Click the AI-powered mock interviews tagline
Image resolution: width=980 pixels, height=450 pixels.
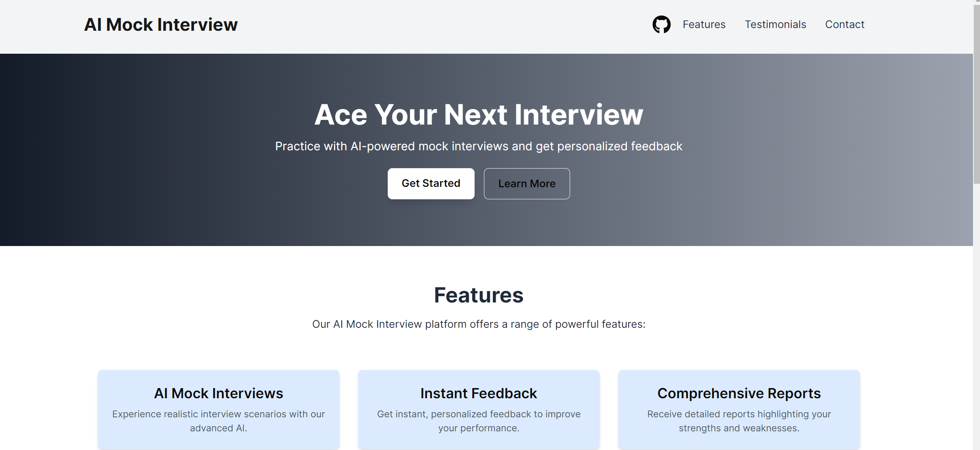(x=479, y=146)
